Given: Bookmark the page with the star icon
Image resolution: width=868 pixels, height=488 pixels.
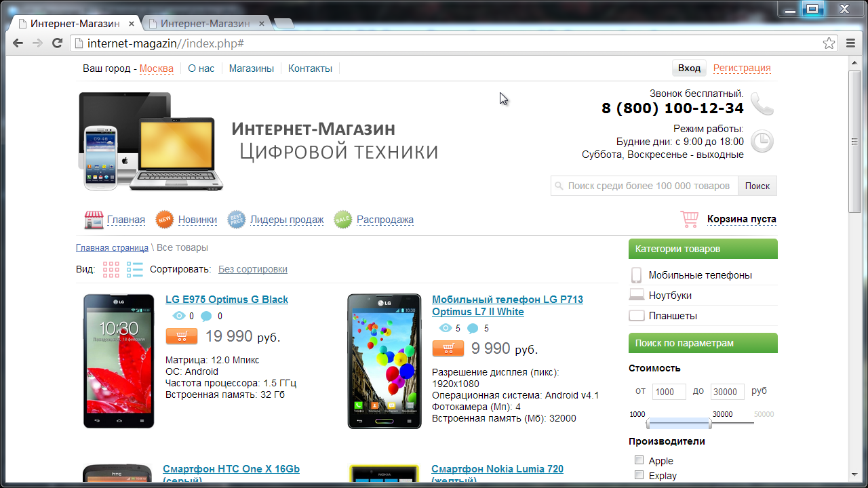Looking at the screenshot, I should point(829,43).
